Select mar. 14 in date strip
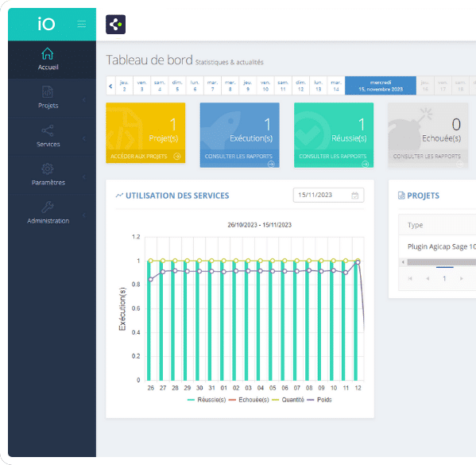Screen dimensions: 476x465 coord(336,86)
